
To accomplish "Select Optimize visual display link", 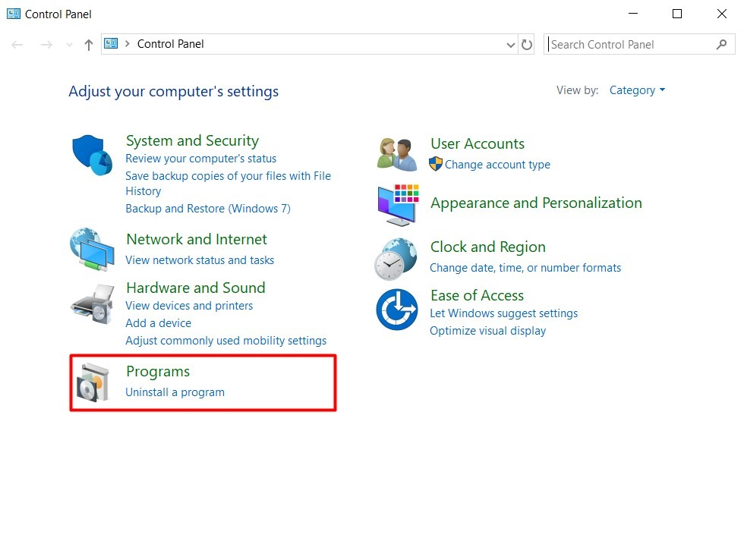I will [487, 331].
